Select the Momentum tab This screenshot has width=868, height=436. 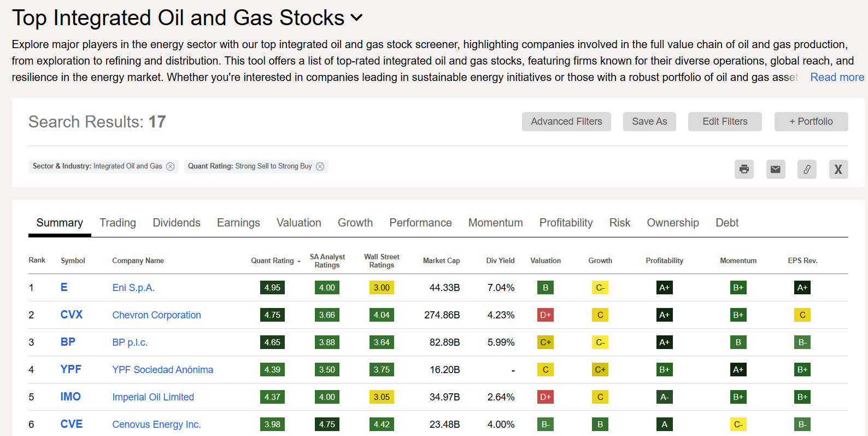click(495, 223)
